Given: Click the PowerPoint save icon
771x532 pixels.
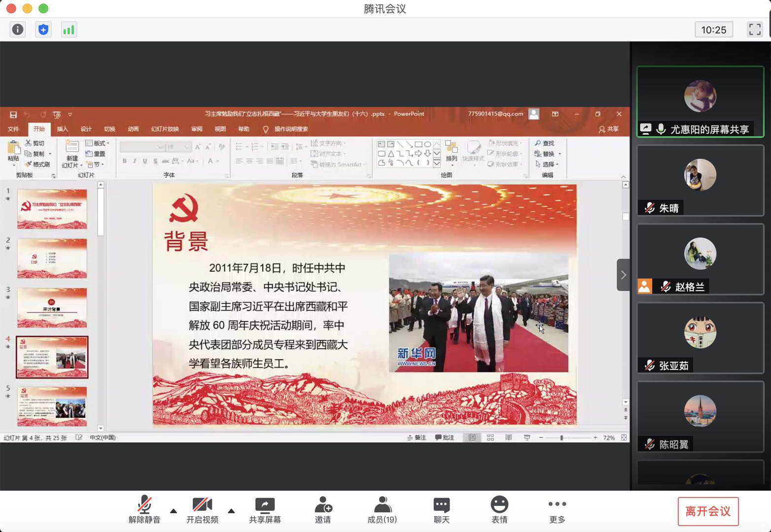Looking at the screenshot, I should coord(13,114).
